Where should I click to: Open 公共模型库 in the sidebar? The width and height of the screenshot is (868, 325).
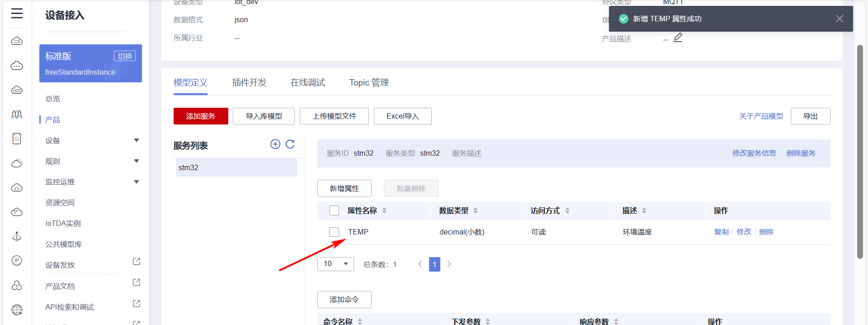coord(63,244)
